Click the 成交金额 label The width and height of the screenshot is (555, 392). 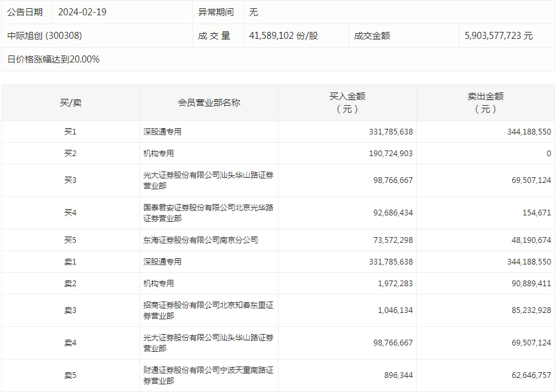pyautogui.click(x=372, y=36)
